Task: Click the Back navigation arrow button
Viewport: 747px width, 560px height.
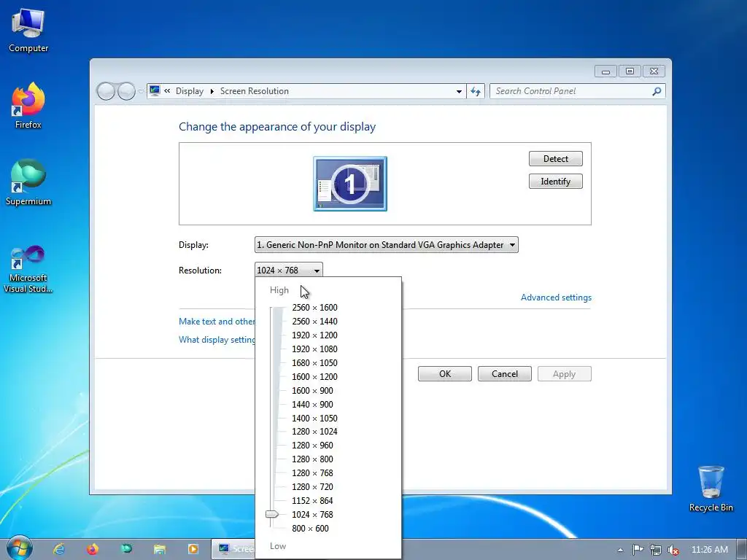Action: click(106, 91)
